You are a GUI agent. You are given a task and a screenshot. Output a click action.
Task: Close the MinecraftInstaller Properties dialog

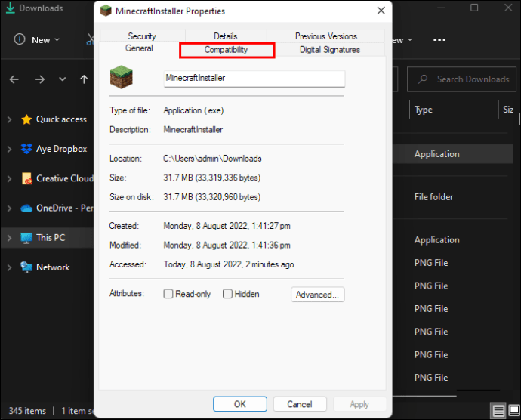381,11
